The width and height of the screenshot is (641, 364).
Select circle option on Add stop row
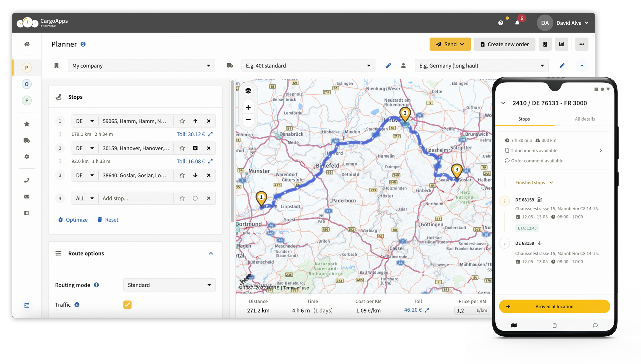coord(195,198)
